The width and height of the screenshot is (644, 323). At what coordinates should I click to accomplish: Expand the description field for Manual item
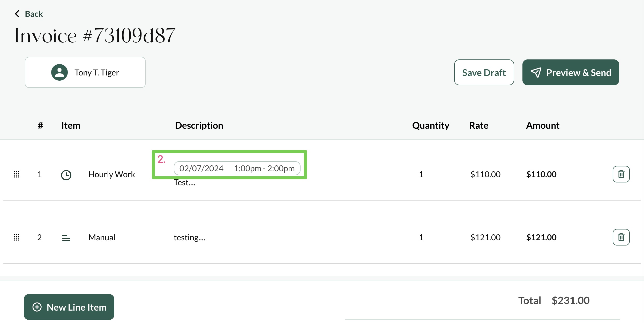coord(189,236)
